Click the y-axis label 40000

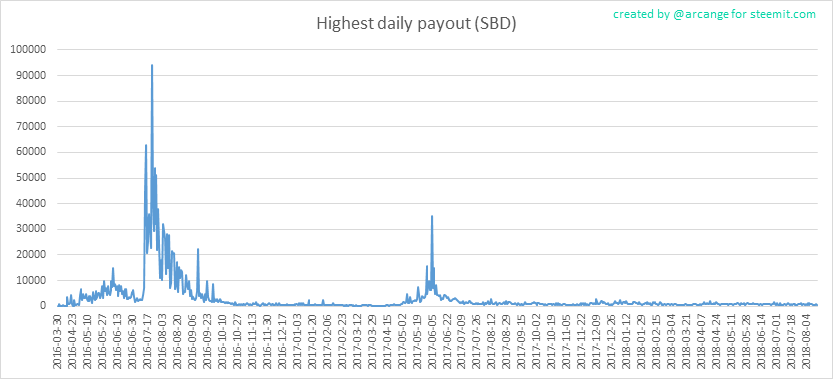point(32,204)
